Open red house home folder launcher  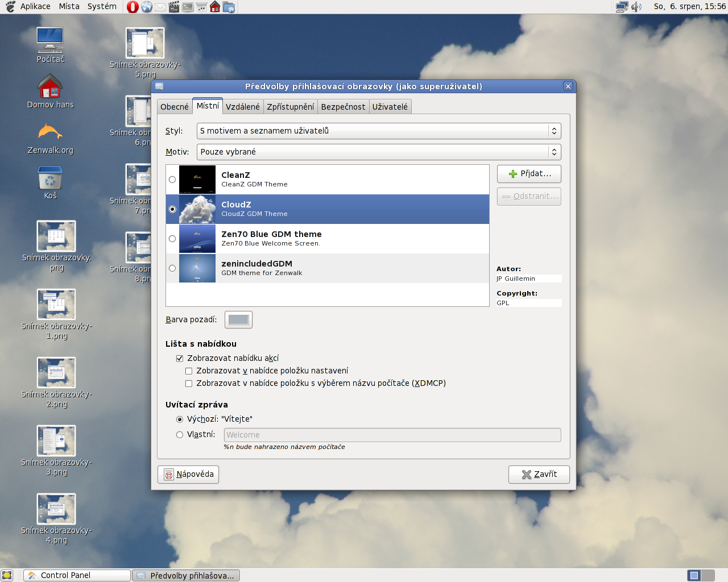(x=215, y=7)
